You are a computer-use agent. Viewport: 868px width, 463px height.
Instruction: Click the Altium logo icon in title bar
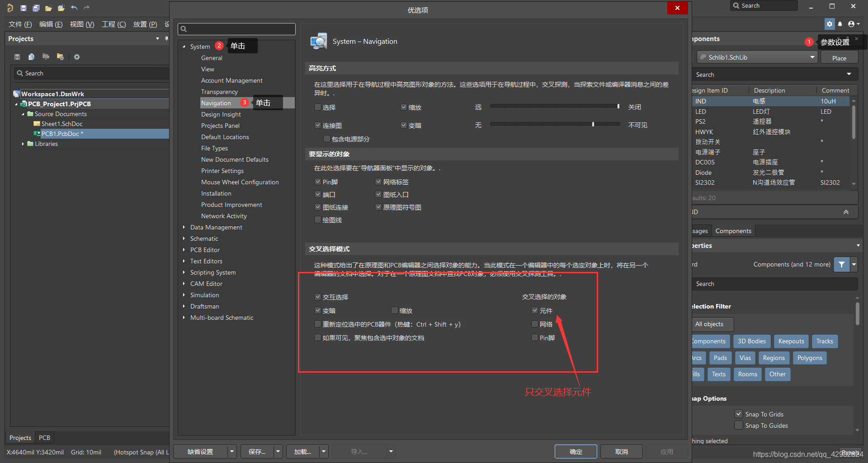point(10,8)
